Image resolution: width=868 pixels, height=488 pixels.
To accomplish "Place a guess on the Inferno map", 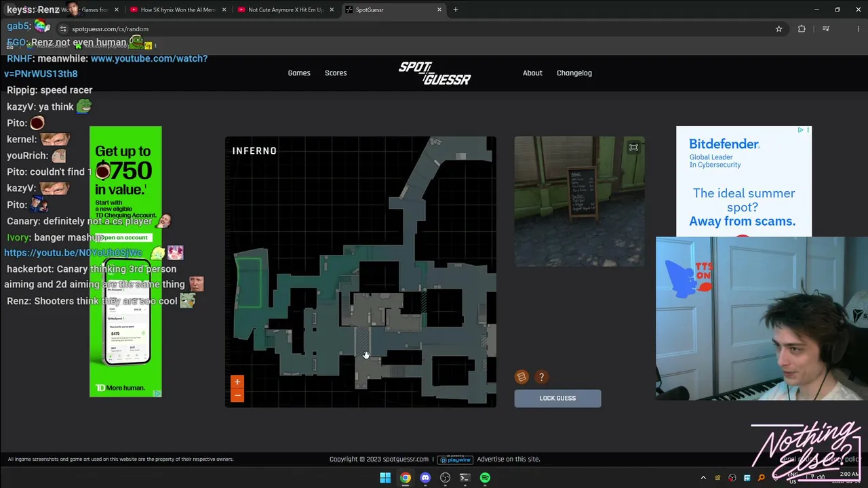I will pos(361,272).
